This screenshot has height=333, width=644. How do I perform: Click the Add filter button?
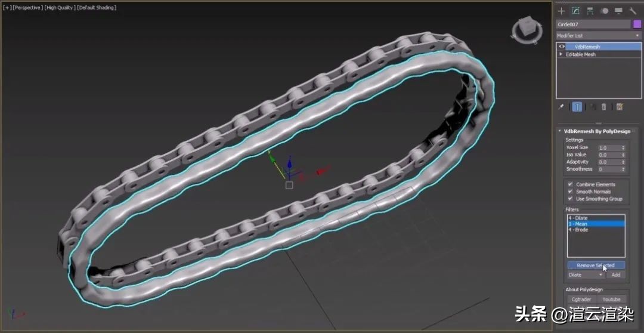coord(615,275)
